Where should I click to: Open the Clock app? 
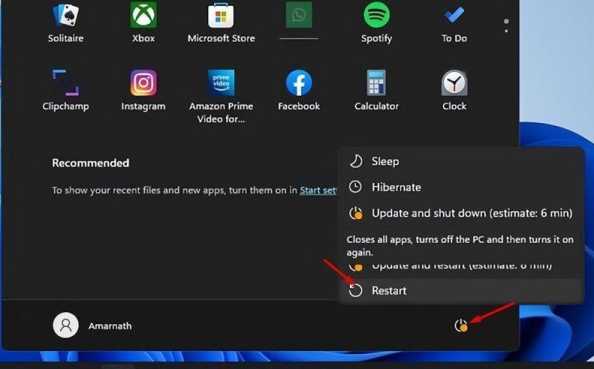tap(454, 90)
